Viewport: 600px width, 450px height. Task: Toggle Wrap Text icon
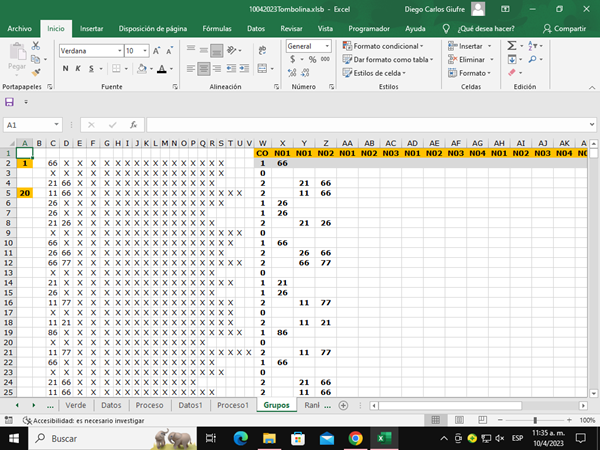coord(262,50)
